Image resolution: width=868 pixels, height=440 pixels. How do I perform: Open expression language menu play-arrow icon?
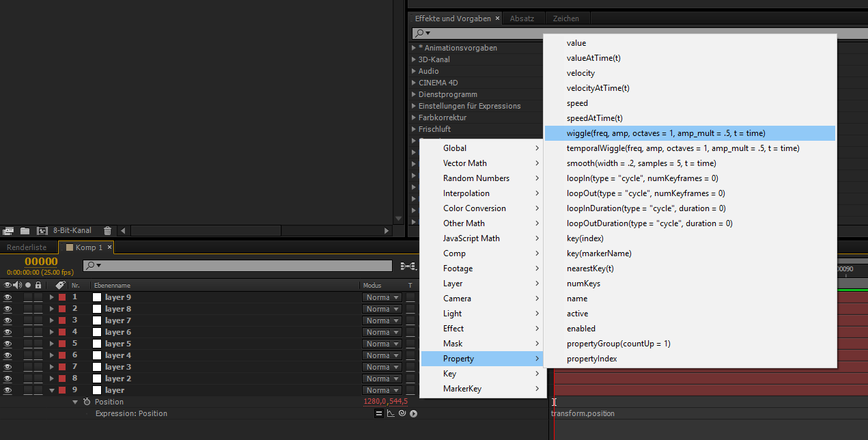point(413,413)
